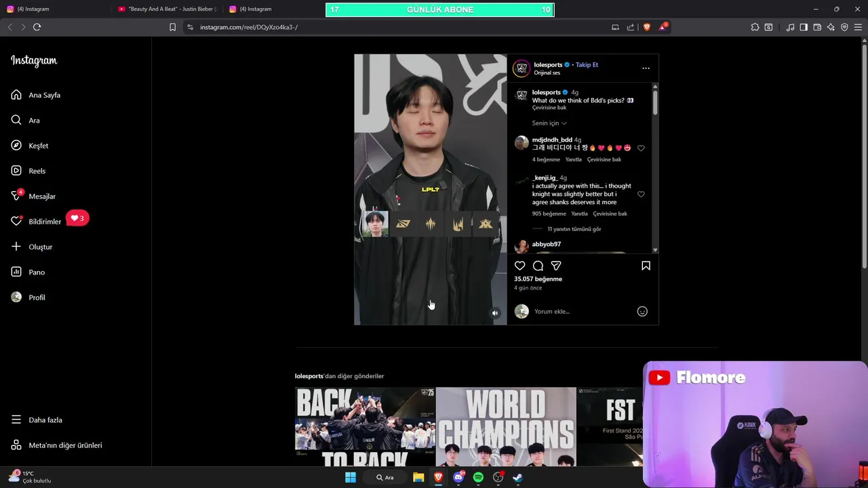The image size is (868, 488).
Task: Share the reel with paper plane icon
Action: 556,266
